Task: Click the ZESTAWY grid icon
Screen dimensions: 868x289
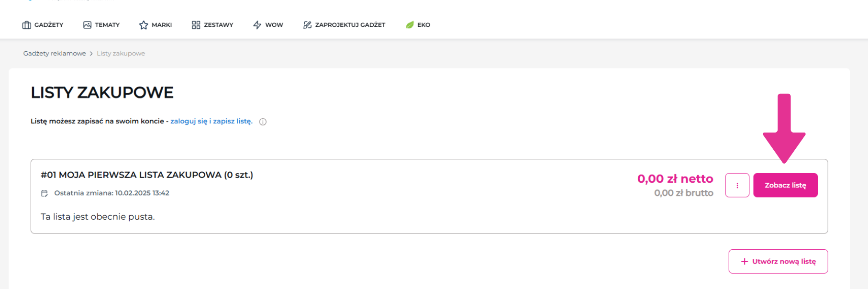Action: [x=196, y=25]
